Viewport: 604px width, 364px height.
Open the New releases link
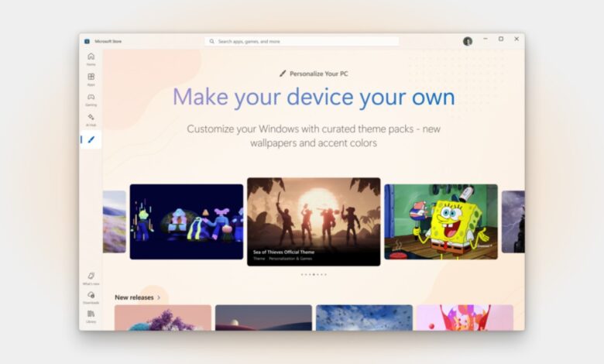tap(134, 297)
